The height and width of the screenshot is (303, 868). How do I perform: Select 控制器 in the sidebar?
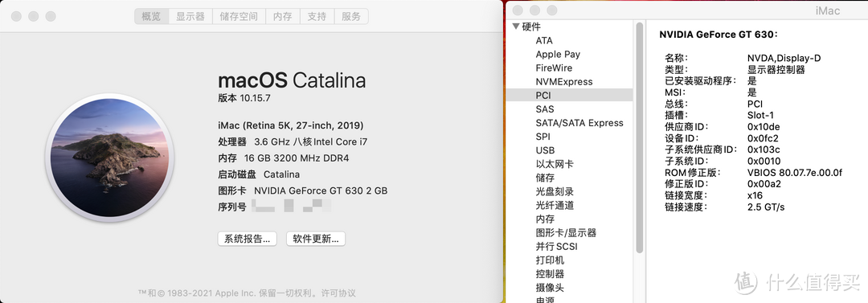point(551,273)
